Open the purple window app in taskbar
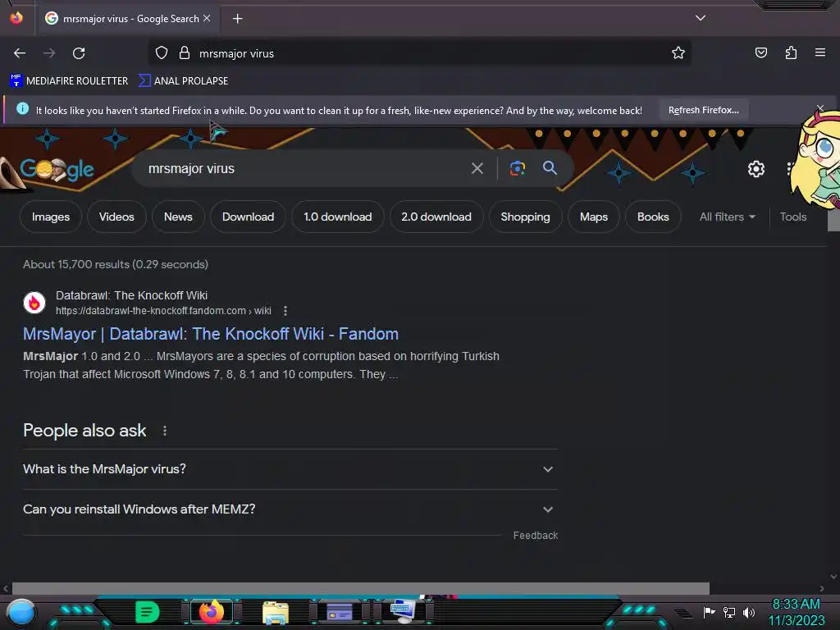This screenshot has width=840, height=630. point(339,612)
